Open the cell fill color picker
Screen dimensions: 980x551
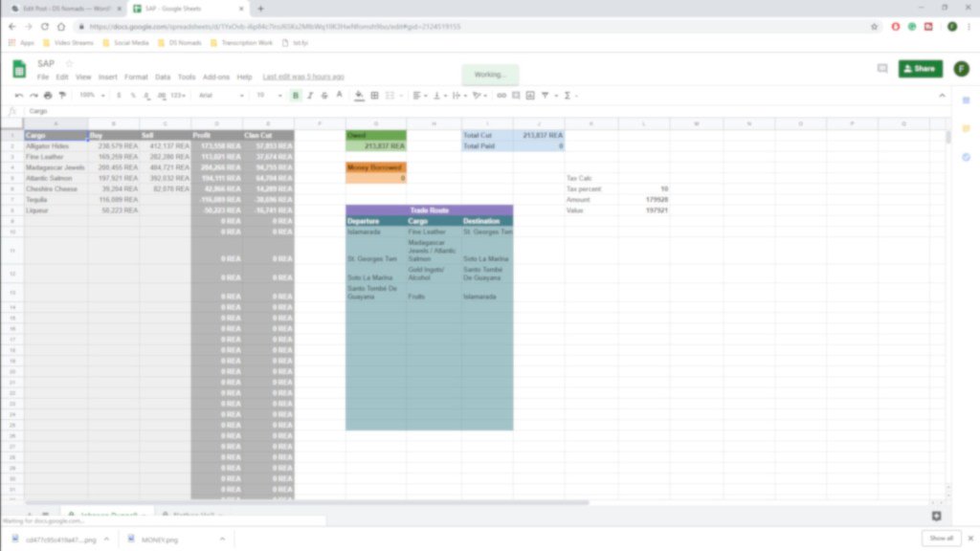[x=359, y=96]
